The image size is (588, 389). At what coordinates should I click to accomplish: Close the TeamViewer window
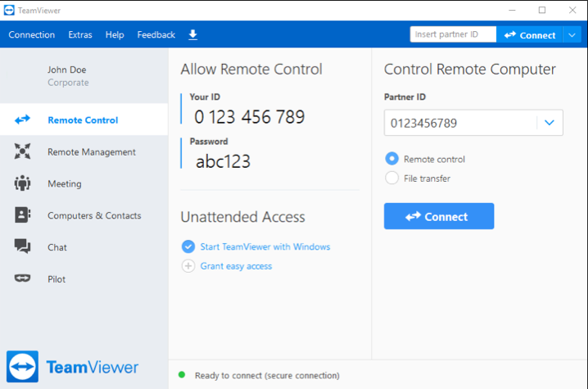click(572, 10)
